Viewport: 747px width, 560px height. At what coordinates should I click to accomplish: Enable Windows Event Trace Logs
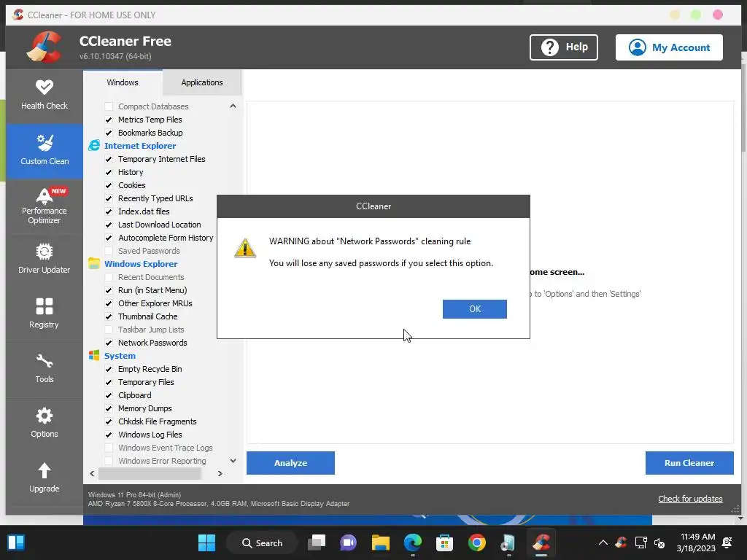coord(109,448)
